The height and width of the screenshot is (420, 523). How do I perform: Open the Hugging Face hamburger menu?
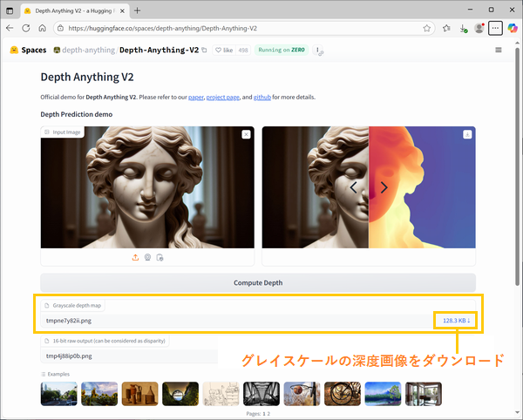[x=499, y=51]
